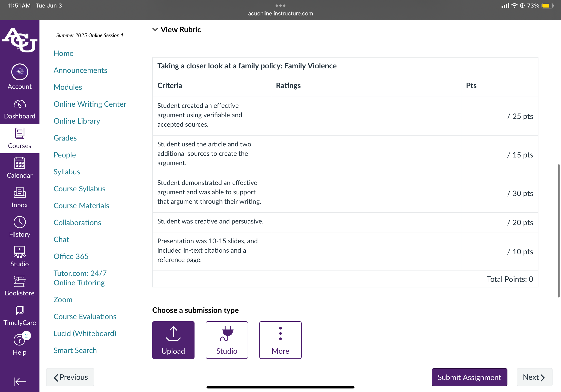Open the Grades course menu item
The height and width of the screenshot is (392, 561).
(65, 138)
